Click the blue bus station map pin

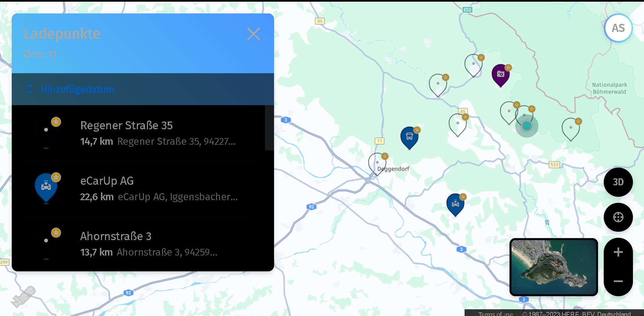[409, 137]
